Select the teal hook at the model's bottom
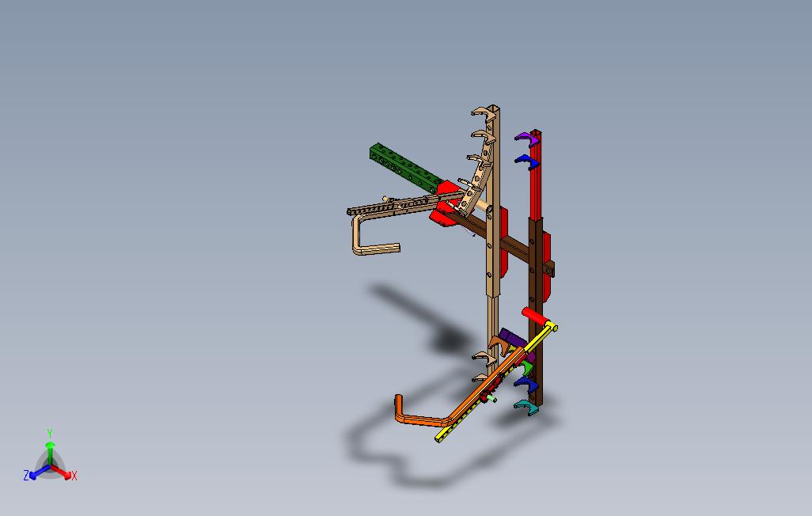Viewport: 812px width, 516px height. [x=526, y=408]
